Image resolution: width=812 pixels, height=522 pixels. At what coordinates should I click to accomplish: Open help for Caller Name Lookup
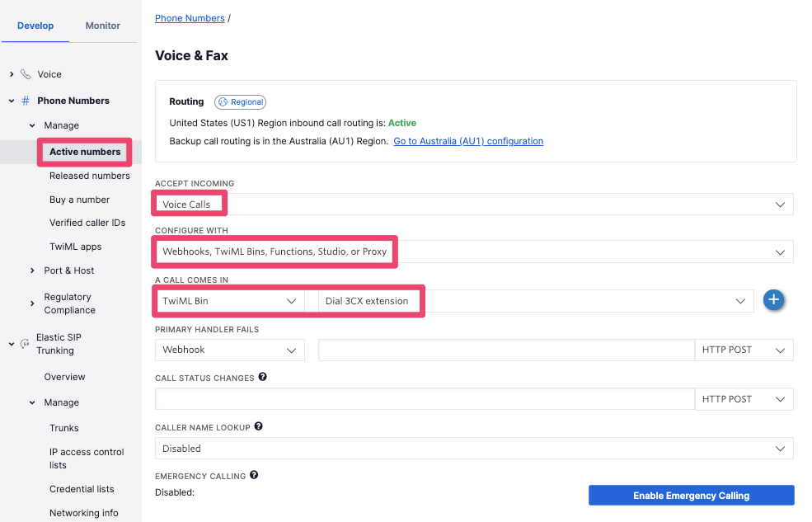pyautogui.click(x=258, y=426)
